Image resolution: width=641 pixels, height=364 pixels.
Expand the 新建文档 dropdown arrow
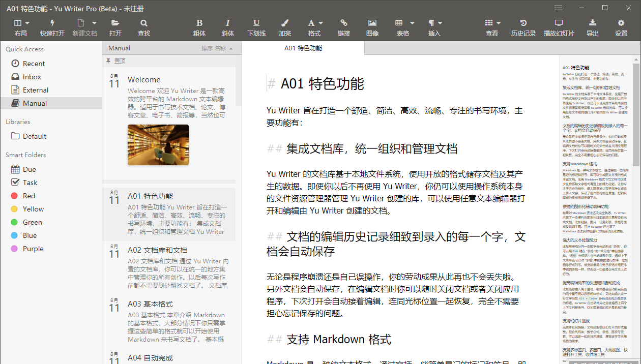[x=94, y=23]
